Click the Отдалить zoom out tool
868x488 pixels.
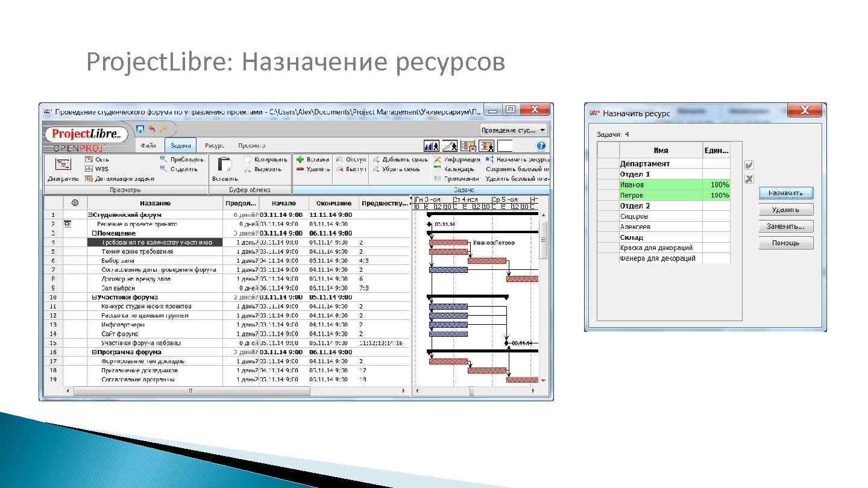[179, 169]
